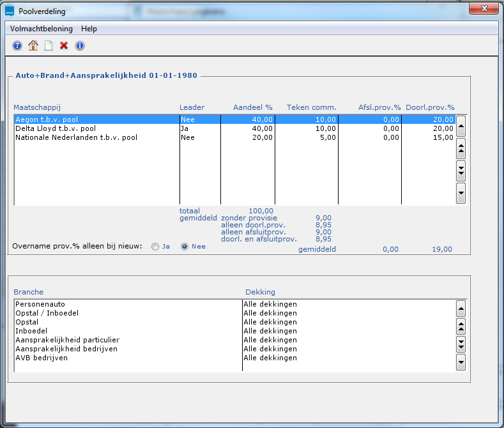
Task: Select 'Nee' for Overname prov.% alleen bij nieuw
Action: (x=185, y=247)
